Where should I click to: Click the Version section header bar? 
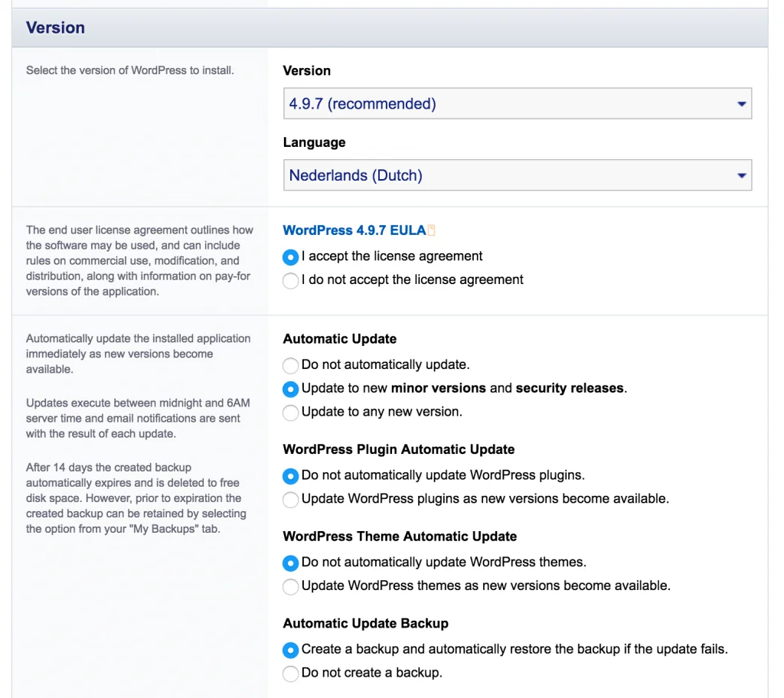389,28
